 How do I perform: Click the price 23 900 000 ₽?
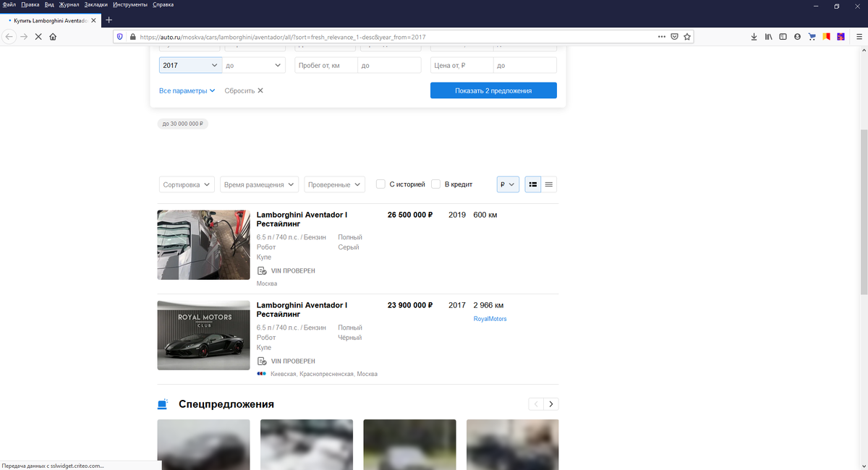click(x=410, y=305)
